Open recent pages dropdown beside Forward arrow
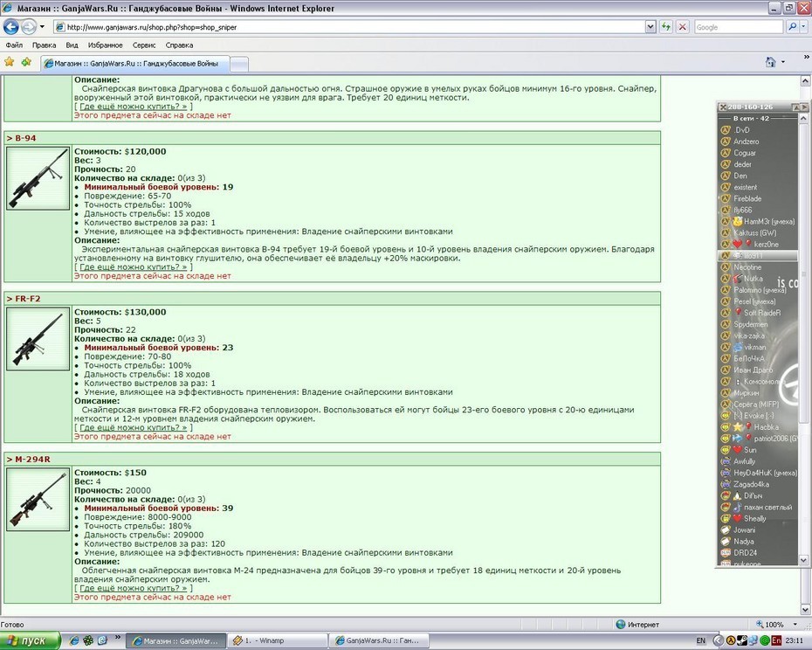Screen dimensions: 812x650 coord(43,27)
